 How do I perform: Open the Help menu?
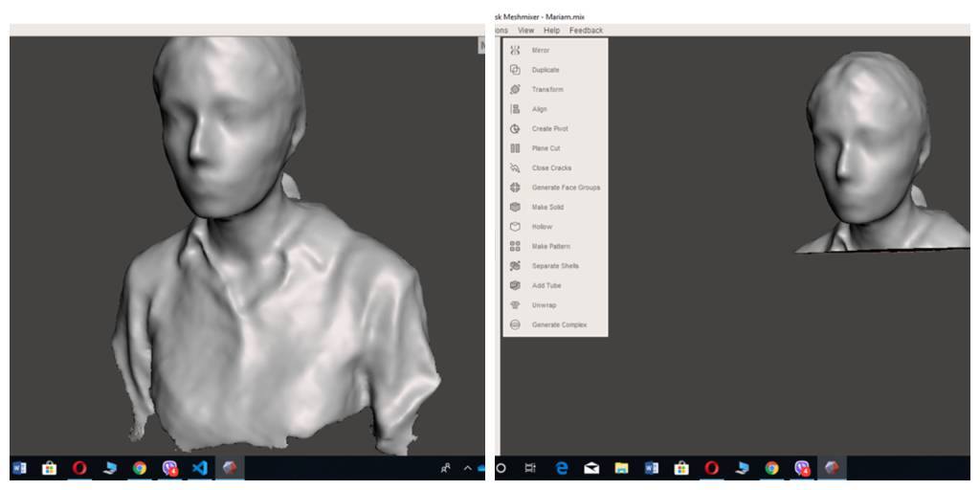pyautogui.click(x=552, y=30)
